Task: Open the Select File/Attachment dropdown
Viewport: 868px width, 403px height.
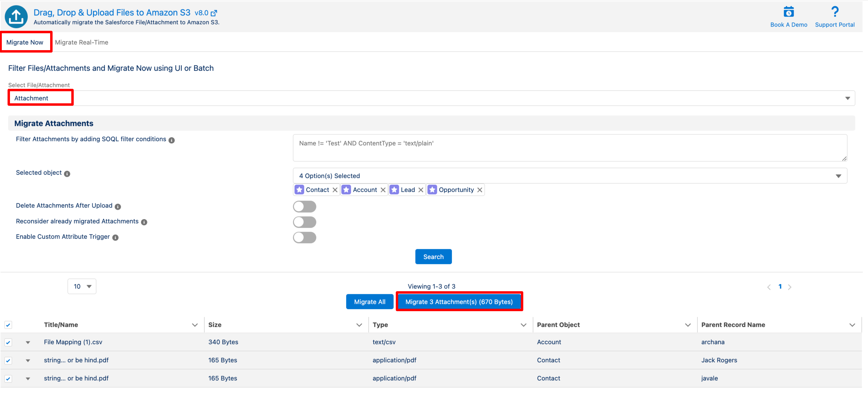Action: tap(431, 98)
